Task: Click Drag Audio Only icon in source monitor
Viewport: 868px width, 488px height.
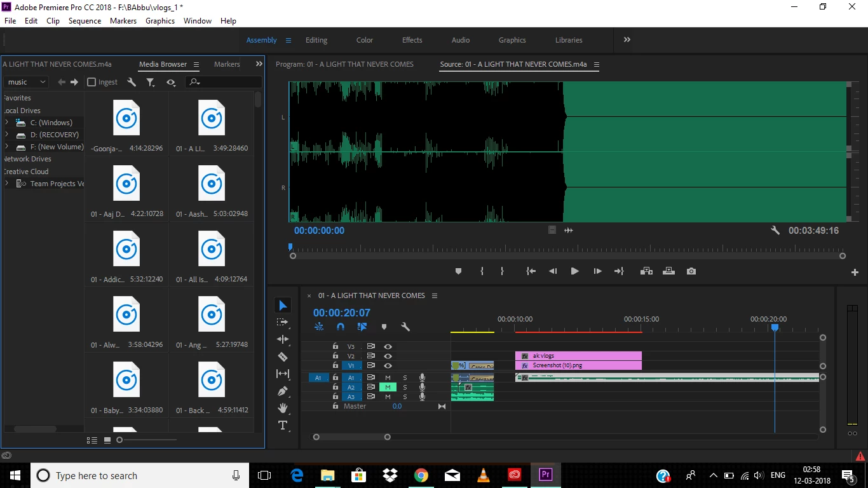Action: pyautogui.click(x=569, y=231)
